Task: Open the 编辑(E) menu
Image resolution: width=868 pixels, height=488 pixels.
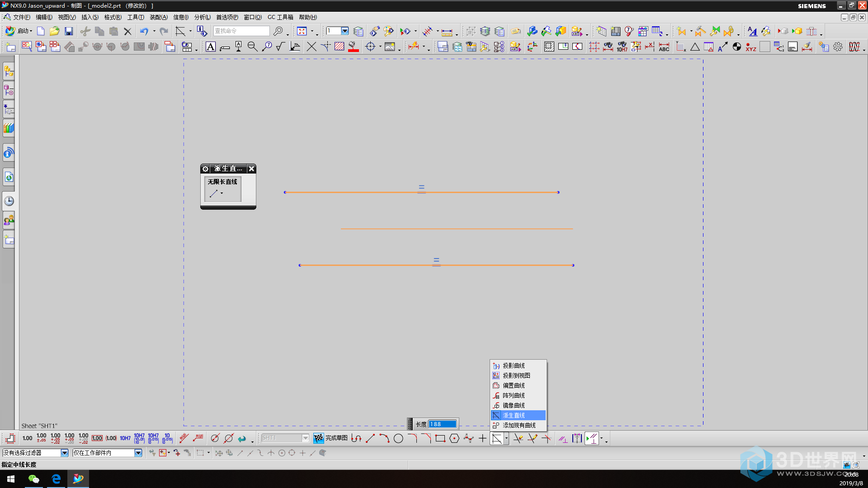Action: tap(44, 17)
